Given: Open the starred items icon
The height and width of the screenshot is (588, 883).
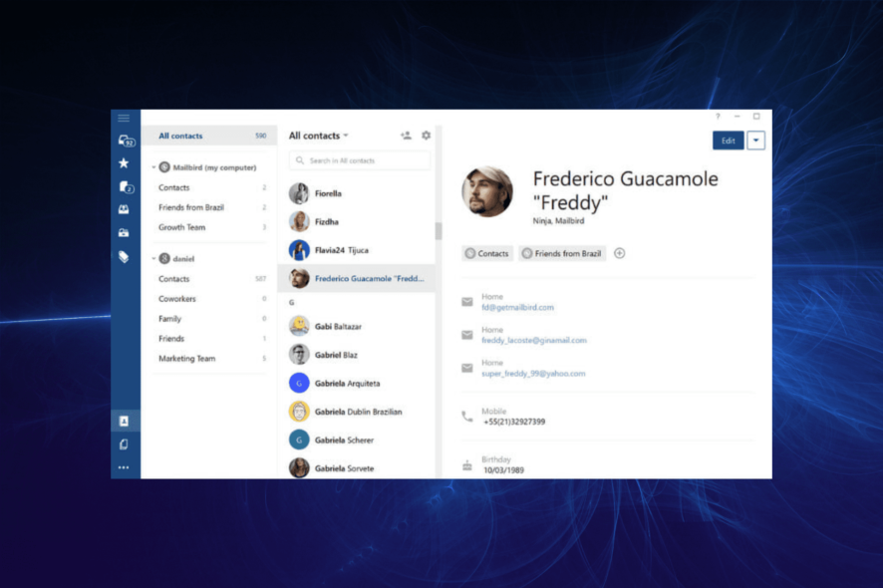Looking at the screenshot, I should coord(124,163).
